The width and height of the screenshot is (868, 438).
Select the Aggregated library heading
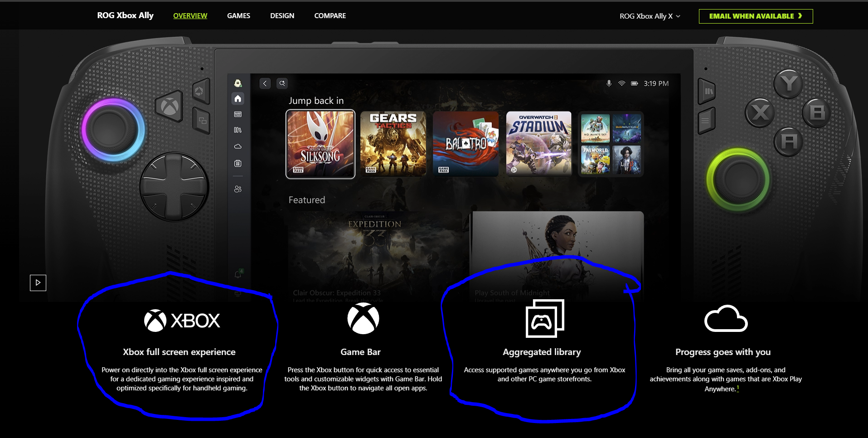[x=542, y=352]
